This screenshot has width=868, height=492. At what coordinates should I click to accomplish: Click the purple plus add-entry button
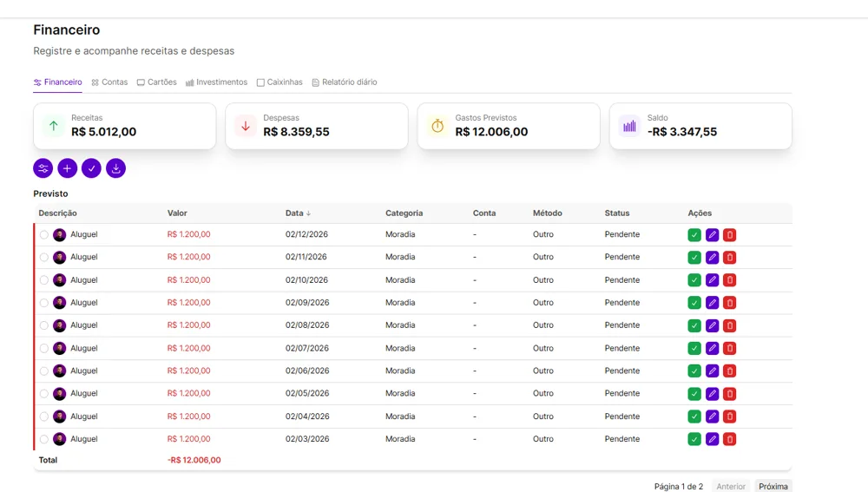click(68, 168)
